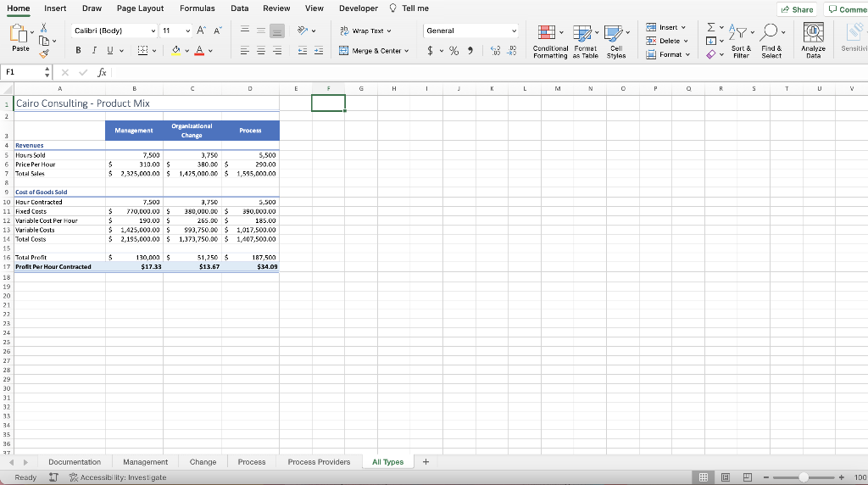
Task: Open Format as Table gallery
Action: coord(585,42)
